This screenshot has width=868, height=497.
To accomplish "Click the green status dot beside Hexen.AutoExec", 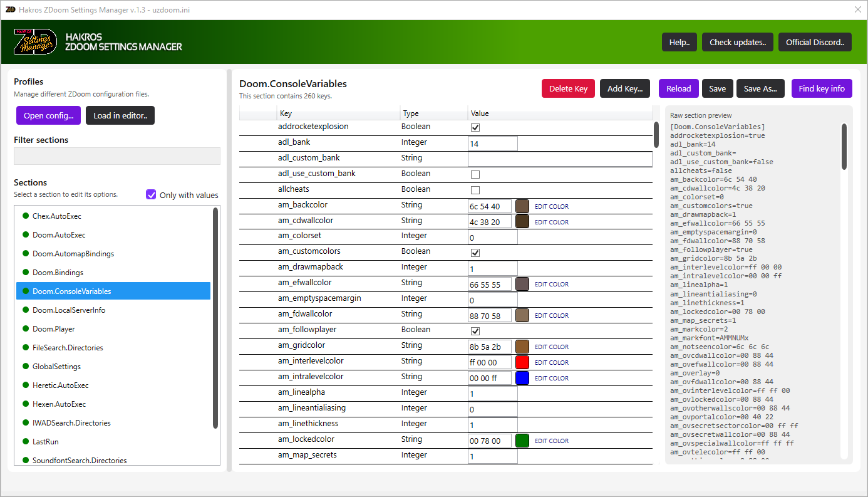I will pyautogui.click(x=26, y=404).
